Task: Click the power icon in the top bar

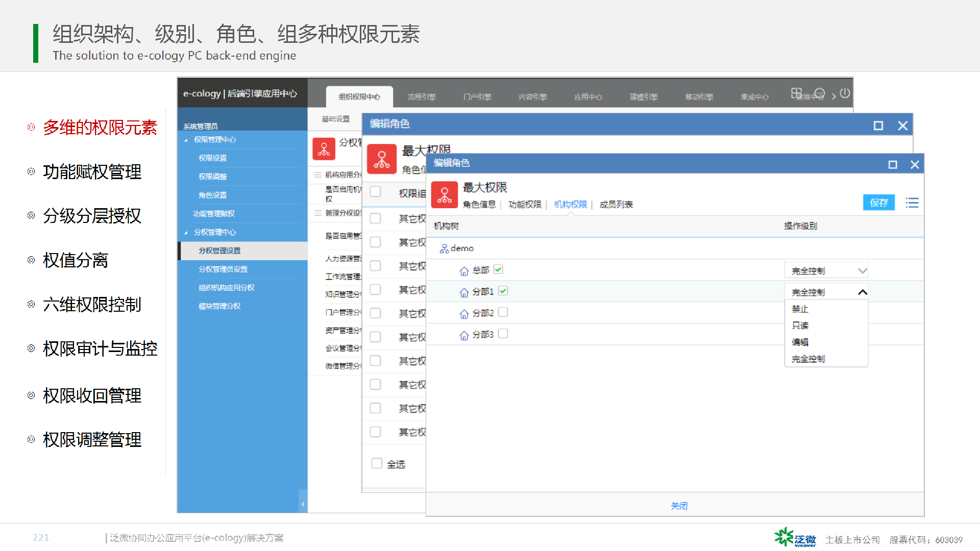Action: (x=845, y=93)
